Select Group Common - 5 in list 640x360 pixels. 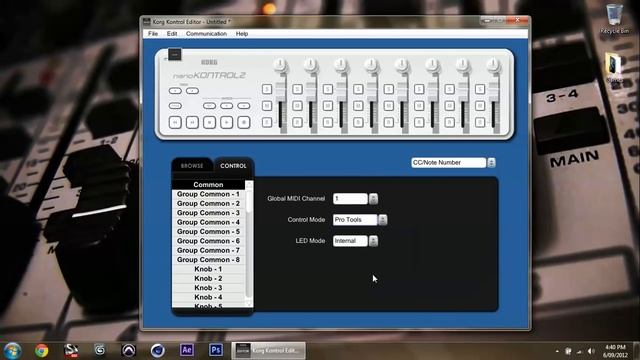click(x=208, y=231)
